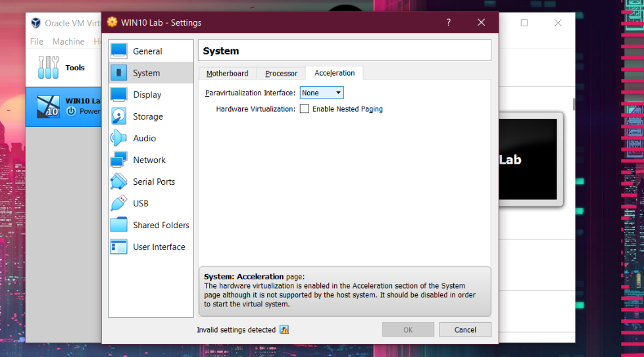
Task: Select the System category chip icon
Action: (118, 73)
